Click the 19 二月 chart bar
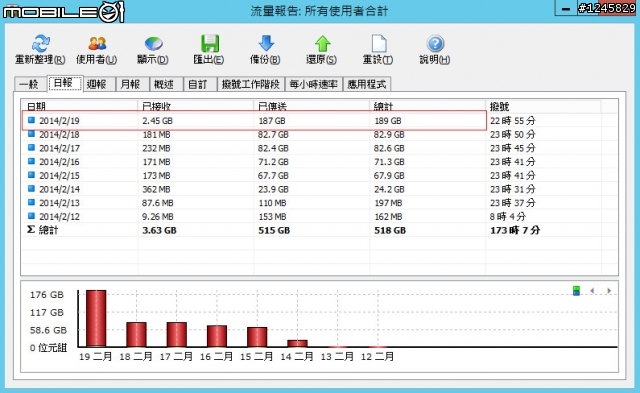This screenshot has height=393, width=640. pos(96,318)
